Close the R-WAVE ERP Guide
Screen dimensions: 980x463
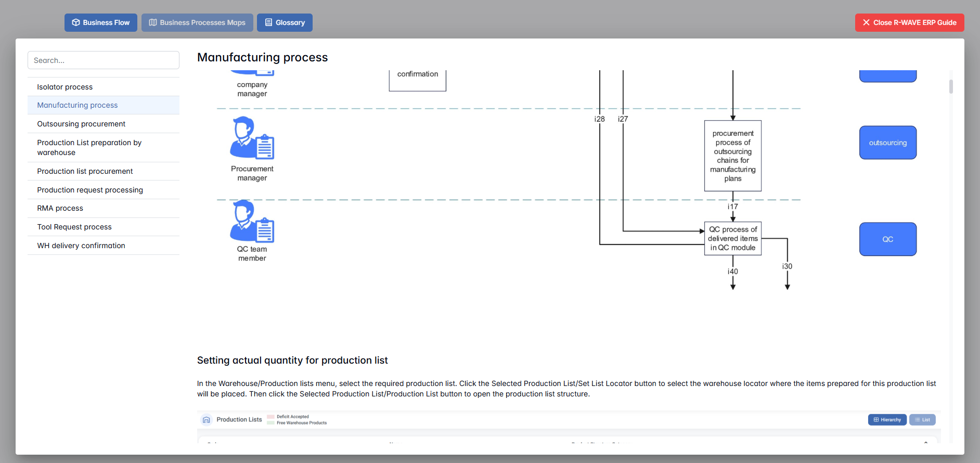coord(909,23)
